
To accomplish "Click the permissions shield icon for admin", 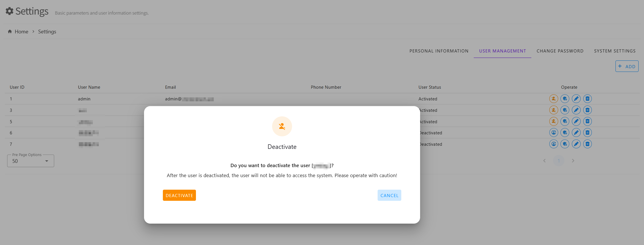I will [x=565, y=99].
